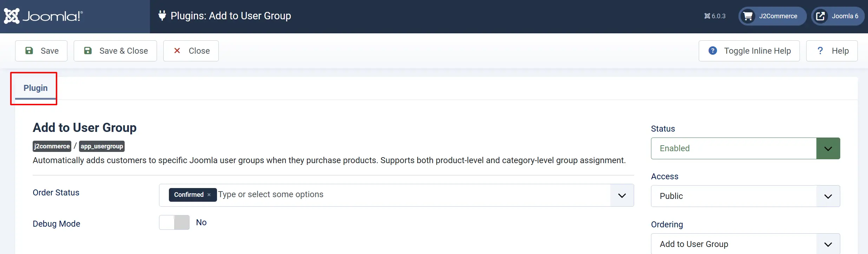This screenshot has height=254, width=868.
Task: Click the floppy disk icon on Save
Action: pyautogui.click(x=29, y=51)
